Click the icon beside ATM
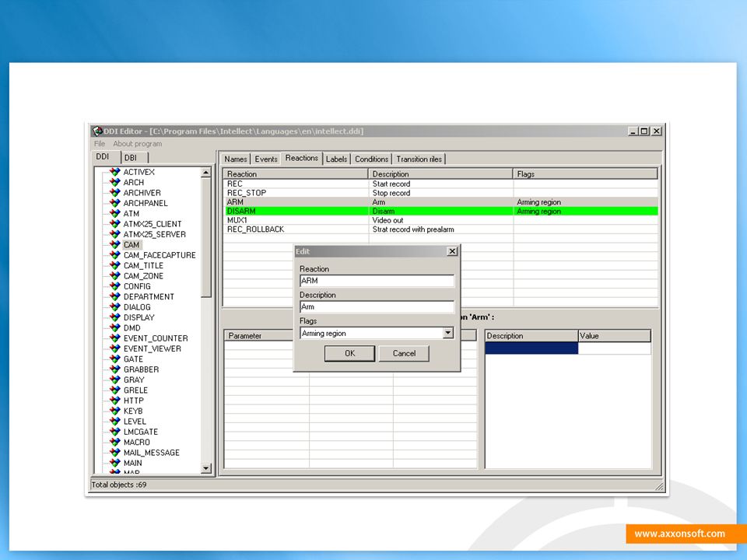Screen dimensions: 747x560 tap(115, 213)
